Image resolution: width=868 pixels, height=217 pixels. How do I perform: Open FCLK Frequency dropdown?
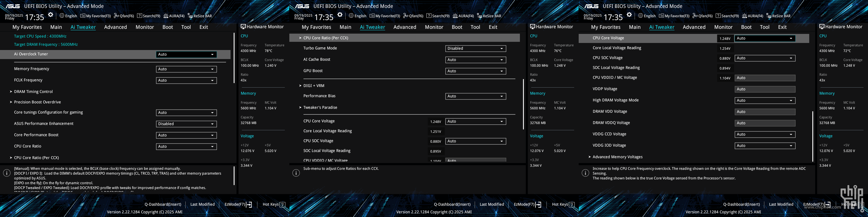(x=186, y=81)
